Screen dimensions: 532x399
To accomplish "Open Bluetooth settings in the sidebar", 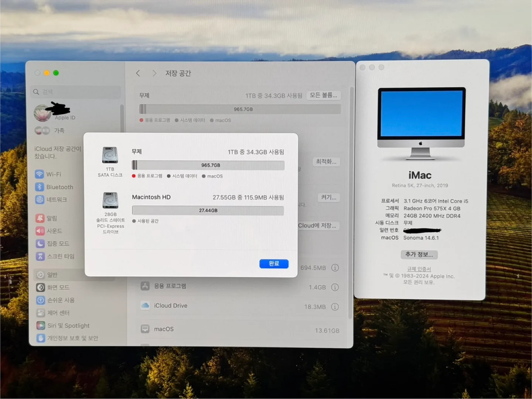I will tap(54, 187).
